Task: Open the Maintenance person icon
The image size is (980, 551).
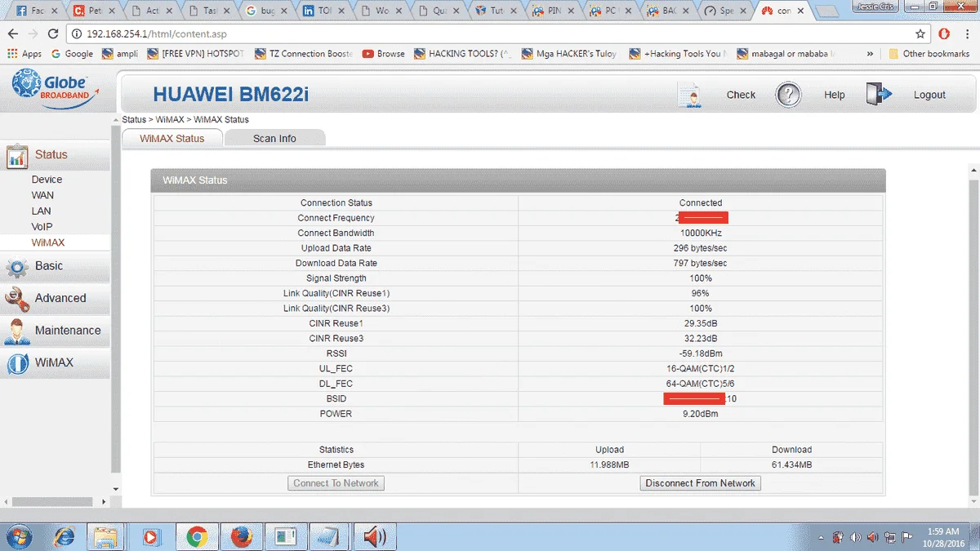Action: tap(17, 331)
